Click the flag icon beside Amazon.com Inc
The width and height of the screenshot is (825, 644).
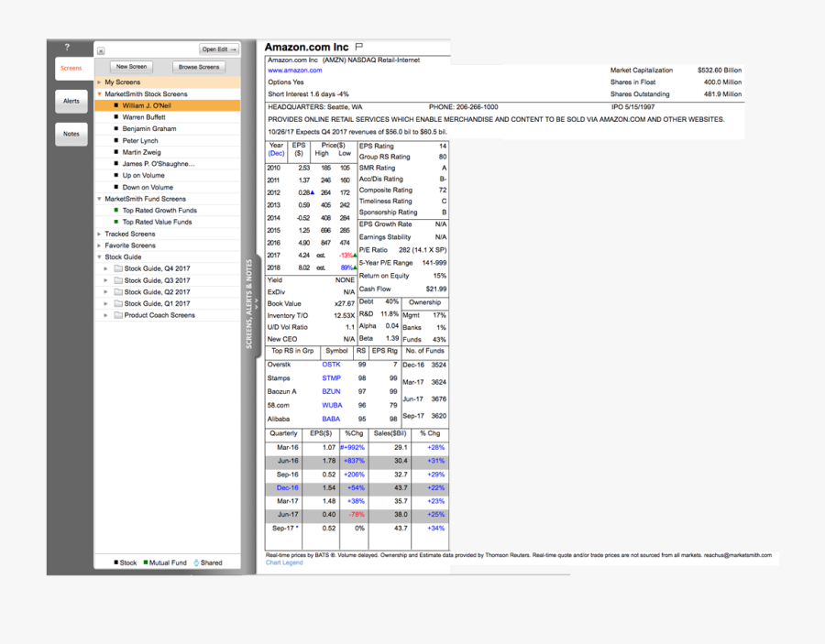pos(357,47)
